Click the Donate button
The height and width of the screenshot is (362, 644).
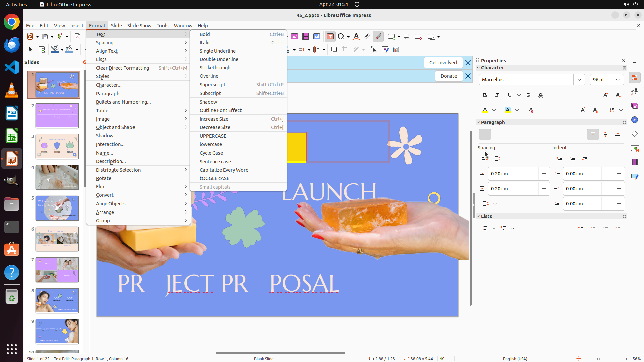click(x=449, y=76)
